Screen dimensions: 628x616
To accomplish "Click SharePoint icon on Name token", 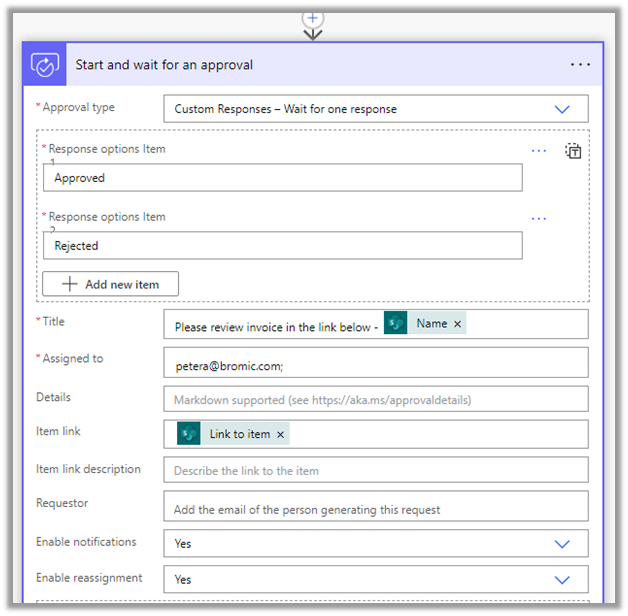I will tap(396, 324).
